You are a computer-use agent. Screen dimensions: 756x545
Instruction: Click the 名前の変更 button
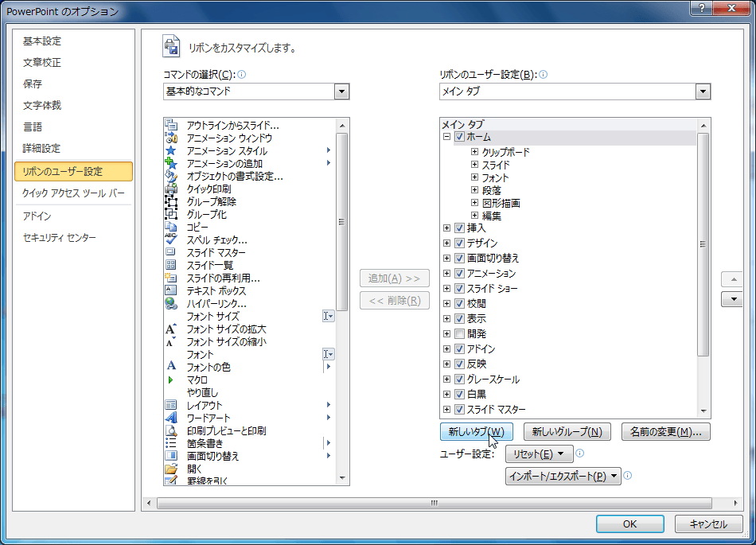(666, 432)
